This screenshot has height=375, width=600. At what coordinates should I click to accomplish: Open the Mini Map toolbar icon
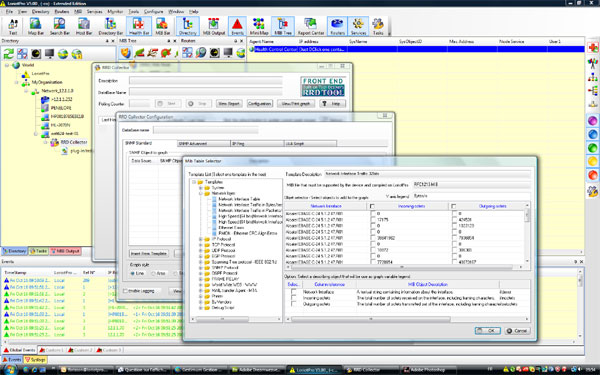tap(259, 26)
